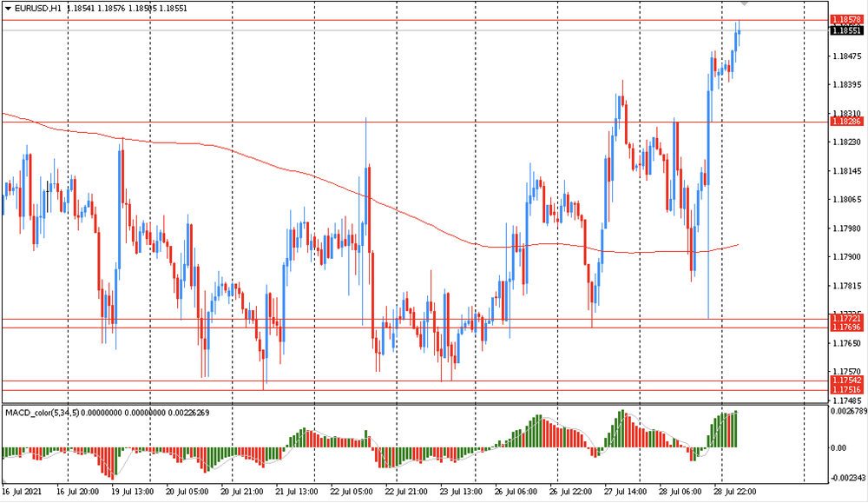
Task: Click the MACD scale value 0.0026789
Action: [849, 411]
